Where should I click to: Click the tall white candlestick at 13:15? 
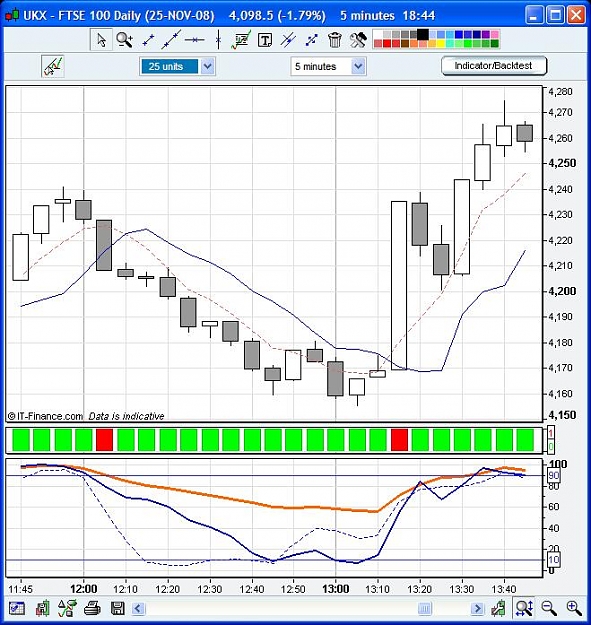click(399, 285)
